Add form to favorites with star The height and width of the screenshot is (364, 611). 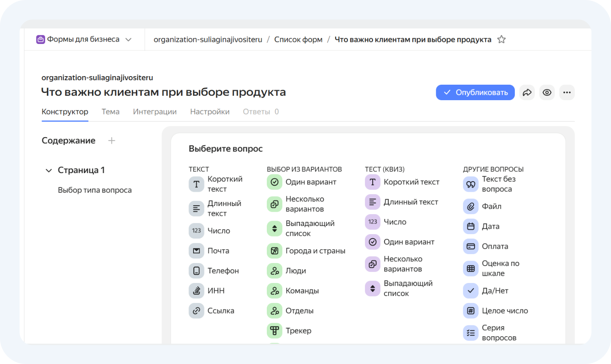[501, 39]
